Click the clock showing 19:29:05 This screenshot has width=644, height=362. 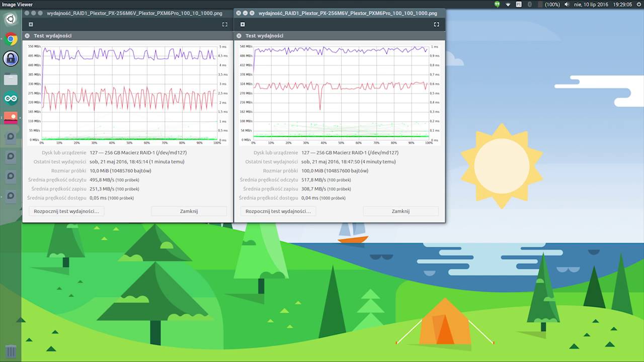click(x=622, y=5)
